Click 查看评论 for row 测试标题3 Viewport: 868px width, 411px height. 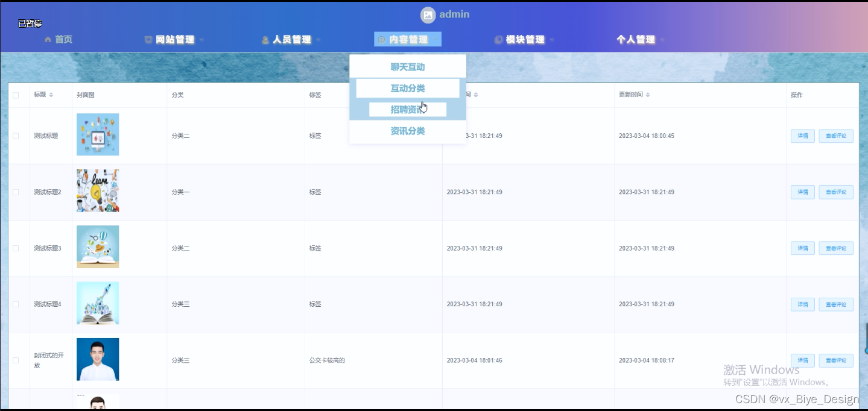click(x=836, y=248)
